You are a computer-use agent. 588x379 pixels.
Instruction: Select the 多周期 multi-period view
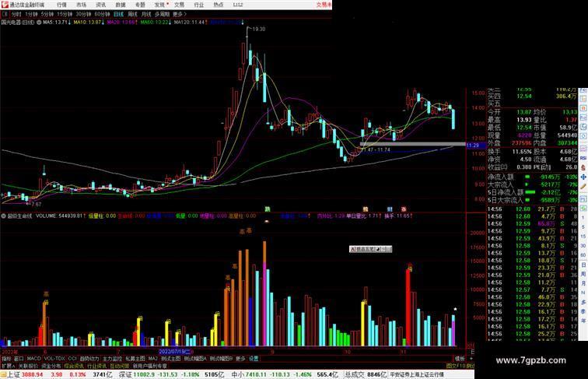(162, 14)
